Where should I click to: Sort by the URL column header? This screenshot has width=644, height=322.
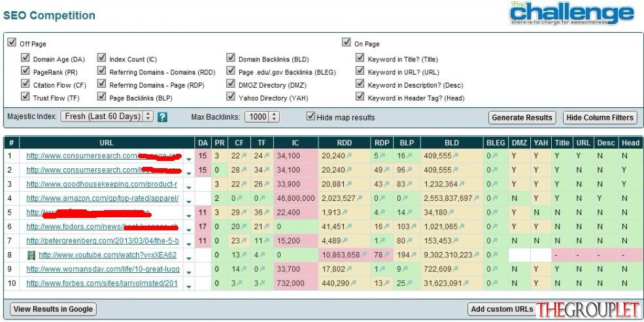click(x=107, y=143)
